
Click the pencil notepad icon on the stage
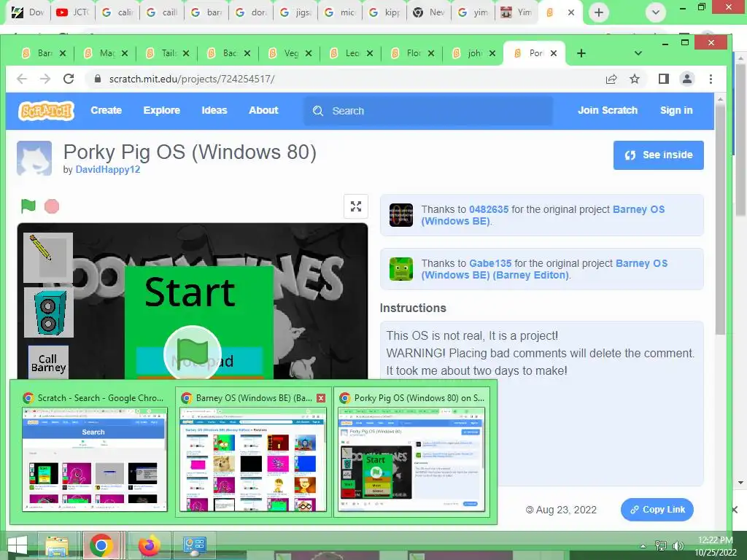click(48, 257)
